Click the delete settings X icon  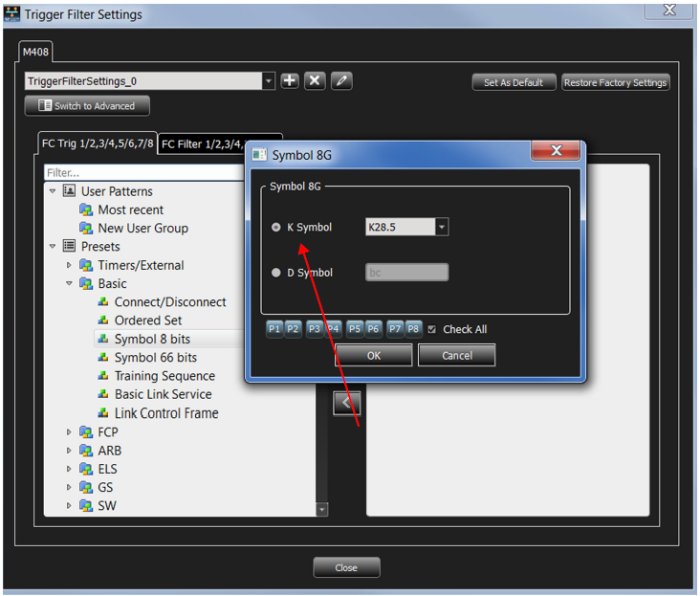click(x=315, y=81)
